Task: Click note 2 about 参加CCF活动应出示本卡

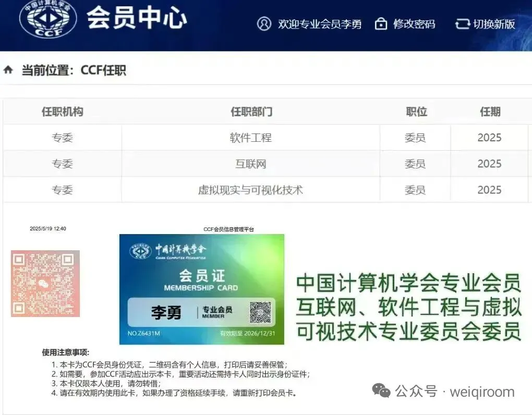Action: [x=180, y=374]
